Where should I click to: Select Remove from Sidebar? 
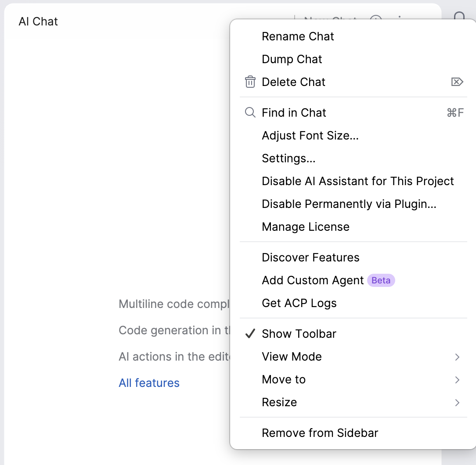[353, 433]
